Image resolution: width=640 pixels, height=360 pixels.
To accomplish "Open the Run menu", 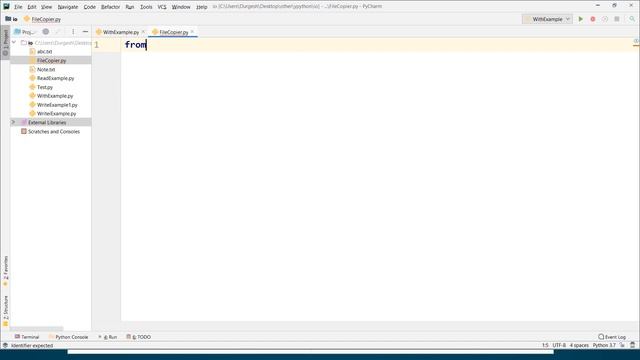I will 130,7.
